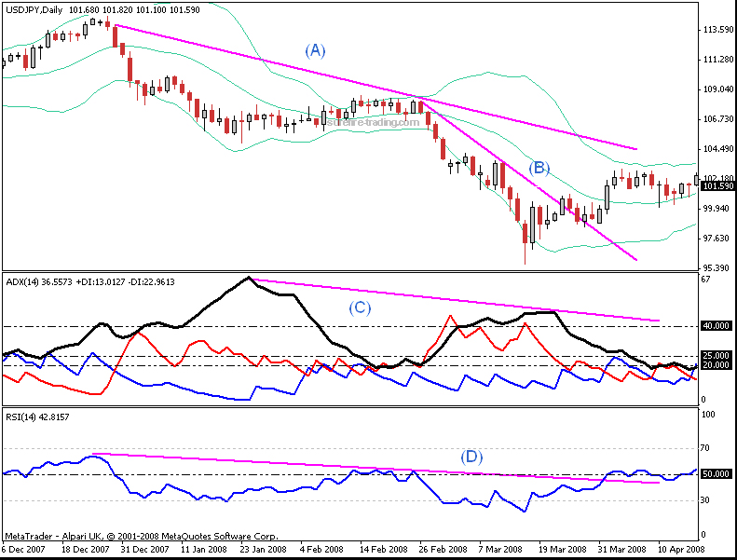Select the (C) annotation label in ADX pane

[x=360, y=307]
